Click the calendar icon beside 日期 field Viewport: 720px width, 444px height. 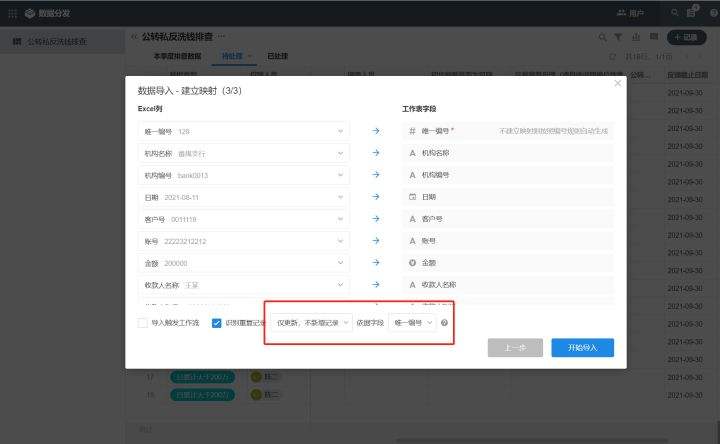click(x=412, y=197)
